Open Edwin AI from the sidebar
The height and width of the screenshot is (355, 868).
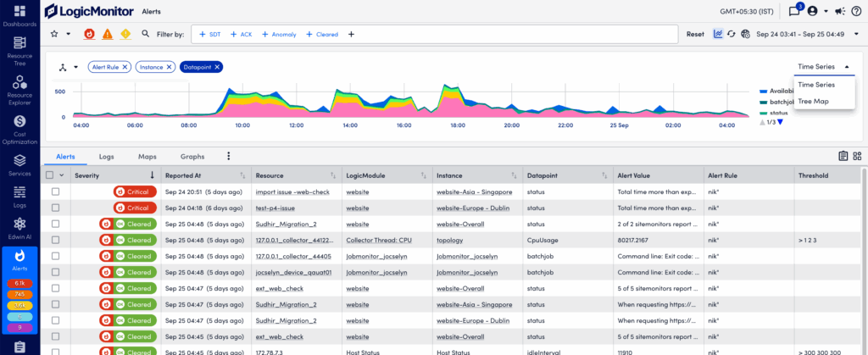(x=19, y=227)
